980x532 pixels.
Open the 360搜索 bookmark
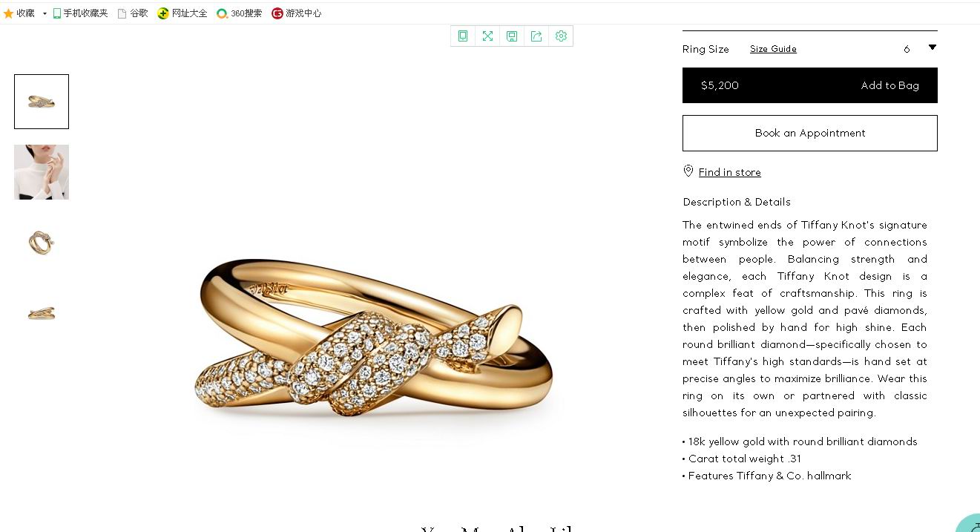coord(240,13)
